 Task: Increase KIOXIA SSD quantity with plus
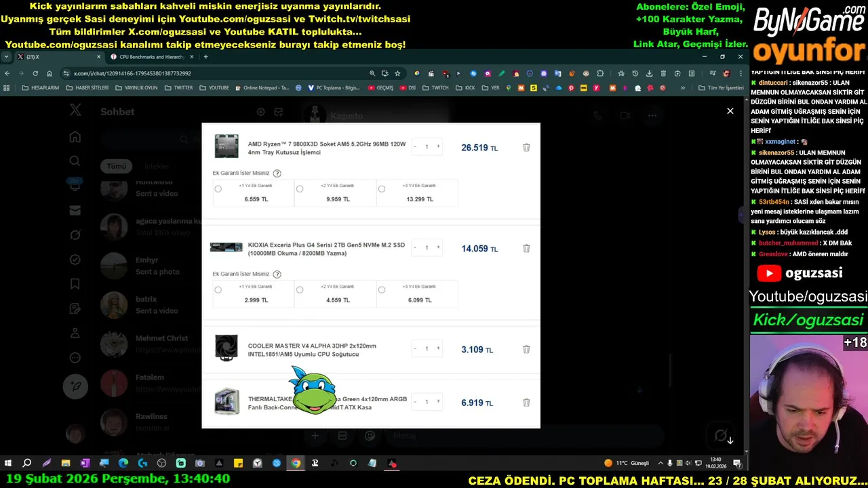pos(438,247)
